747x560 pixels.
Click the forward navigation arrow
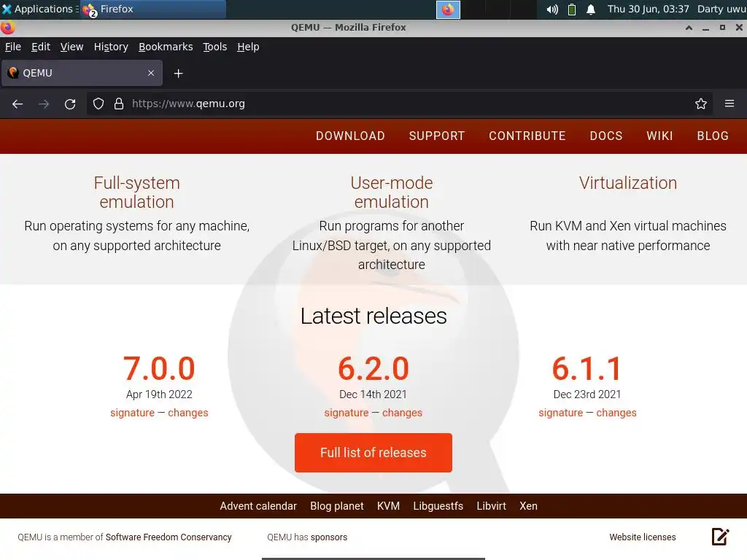44,104
